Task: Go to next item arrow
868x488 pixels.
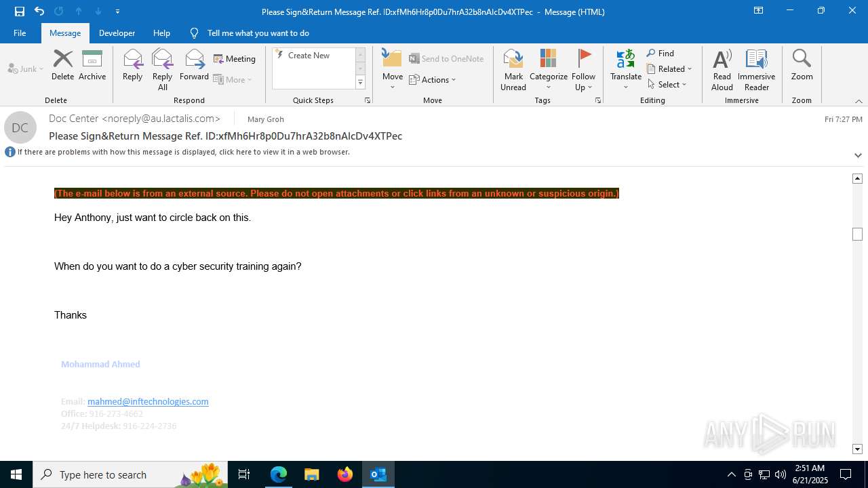Action: (x=98, y=12)
